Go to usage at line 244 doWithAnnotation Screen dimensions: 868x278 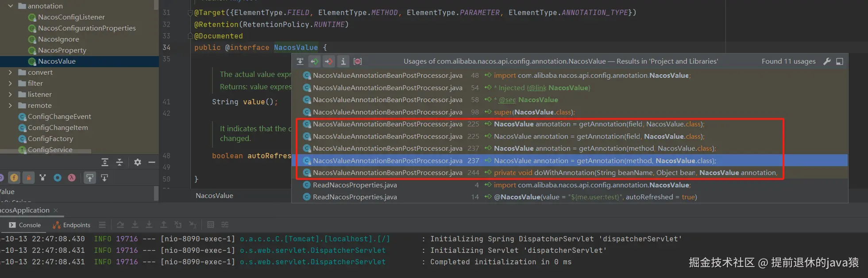pos(570,173)
